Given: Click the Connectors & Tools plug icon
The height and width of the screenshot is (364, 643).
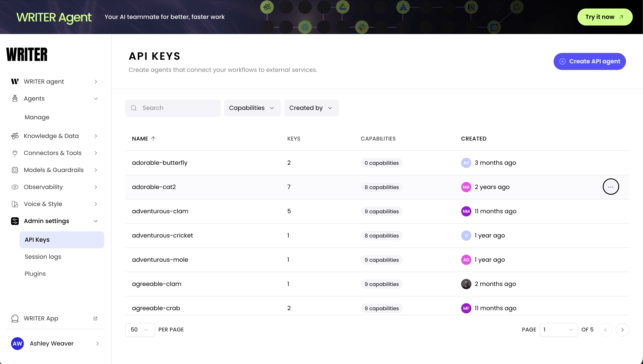Looking at the screenshot, I should (15, 153).
